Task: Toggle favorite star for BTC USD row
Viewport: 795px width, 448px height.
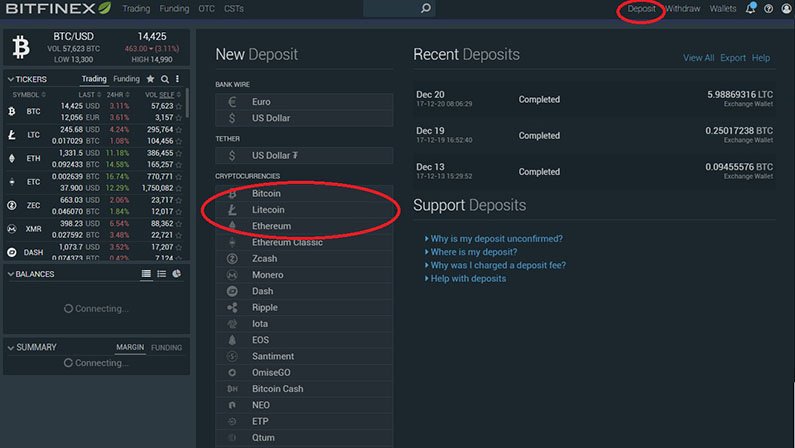Action: (x=178, y=106)
